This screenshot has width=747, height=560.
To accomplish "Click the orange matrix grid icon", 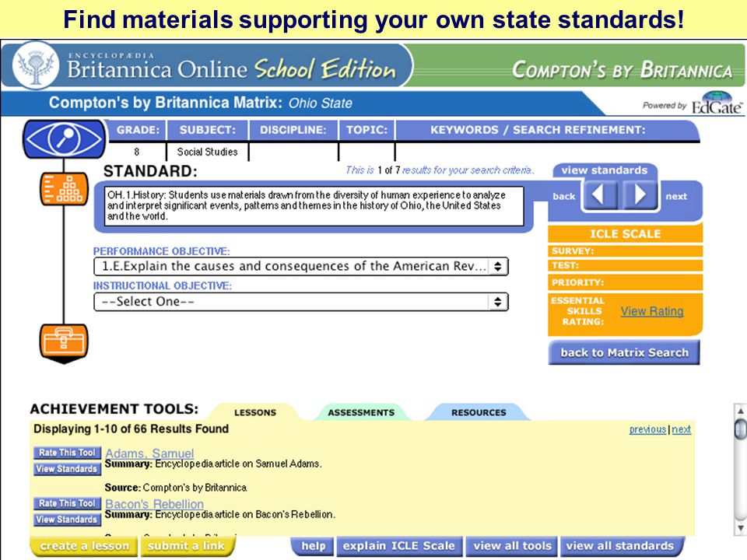I will 64,189.
